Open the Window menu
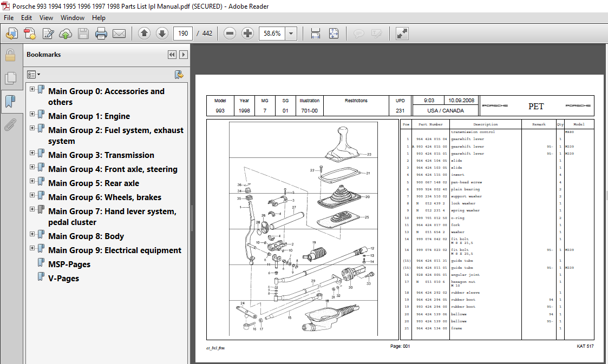608x364 pixels. [x=73, y=18]
